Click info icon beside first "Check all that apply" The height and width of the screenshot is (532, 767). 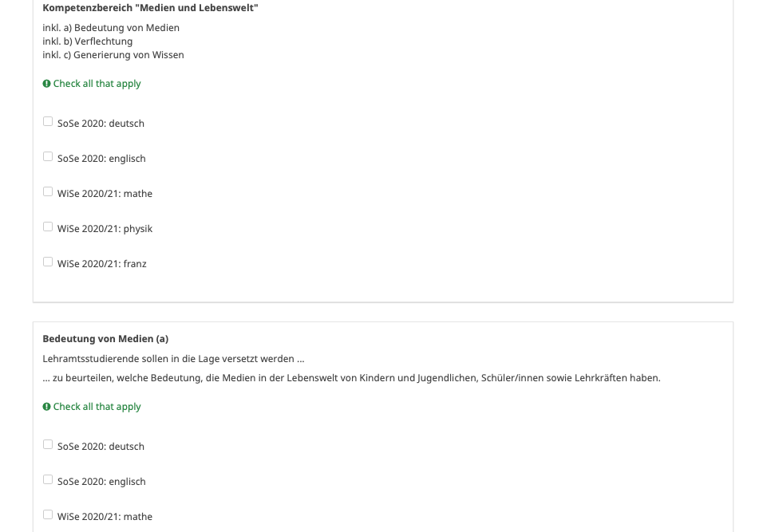[46, 84]
